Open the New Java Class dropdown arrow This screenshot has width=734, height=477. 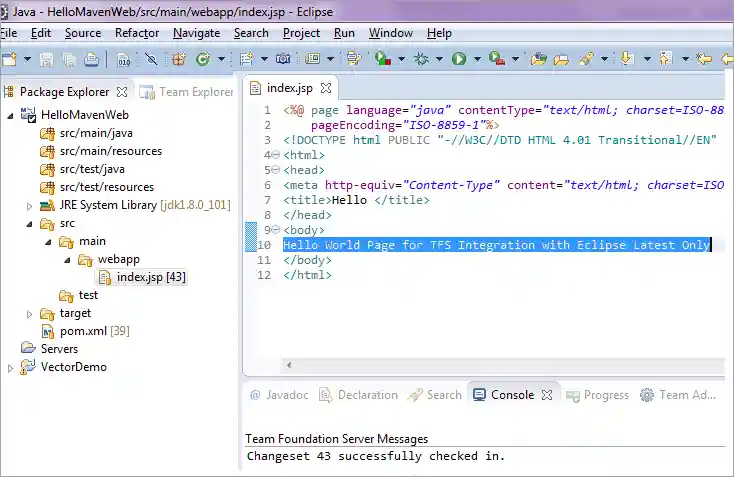tap(221, 59)
